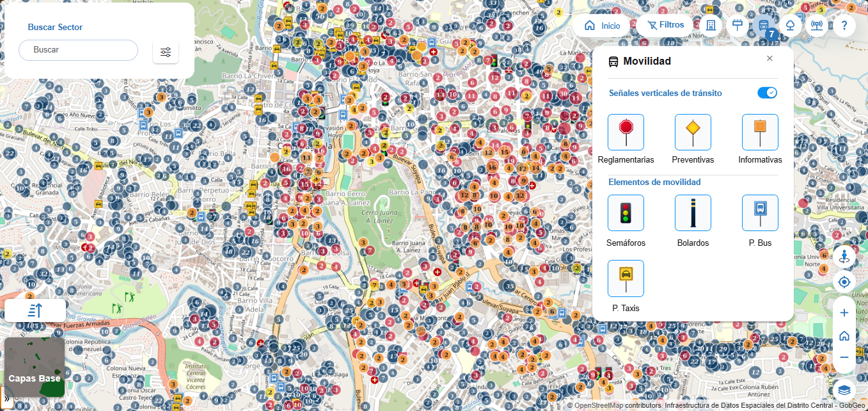Expand the sort order panel button
The width and height of the screenshot is (868, 411).
[x=35, y=310]
